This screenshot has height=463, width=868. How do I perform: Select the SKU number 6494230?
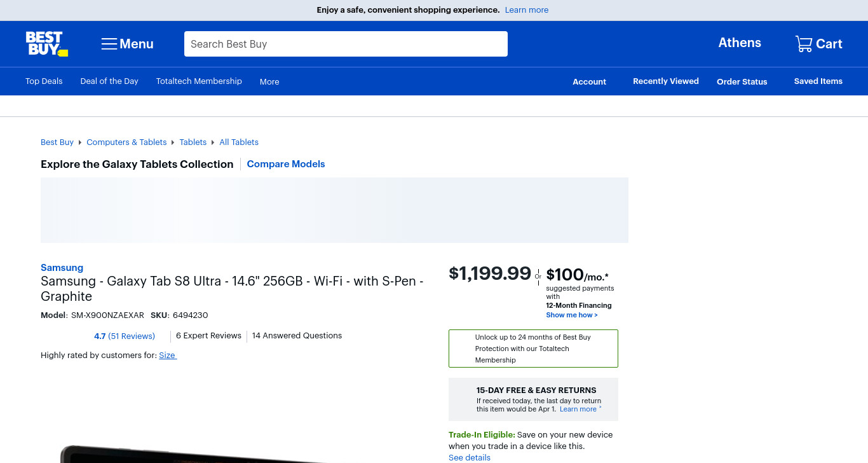pos(190,315)
